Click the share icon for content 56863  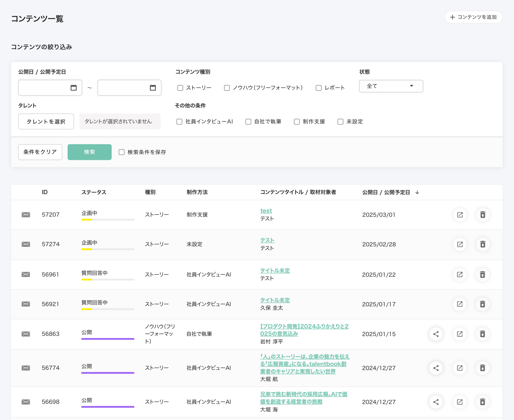point(436,334)
